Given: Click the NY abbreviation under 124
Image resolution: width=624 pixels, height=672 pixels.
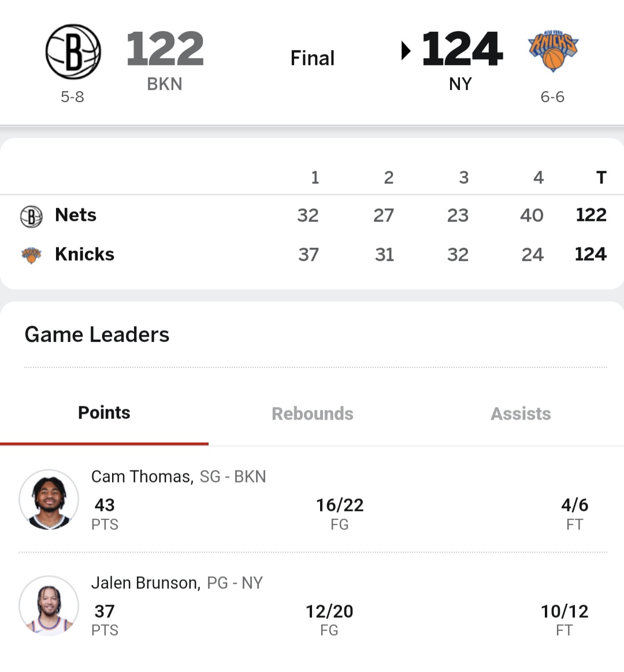Looking at the screenshot, I should pyautogui.click(x=460, y=84).
